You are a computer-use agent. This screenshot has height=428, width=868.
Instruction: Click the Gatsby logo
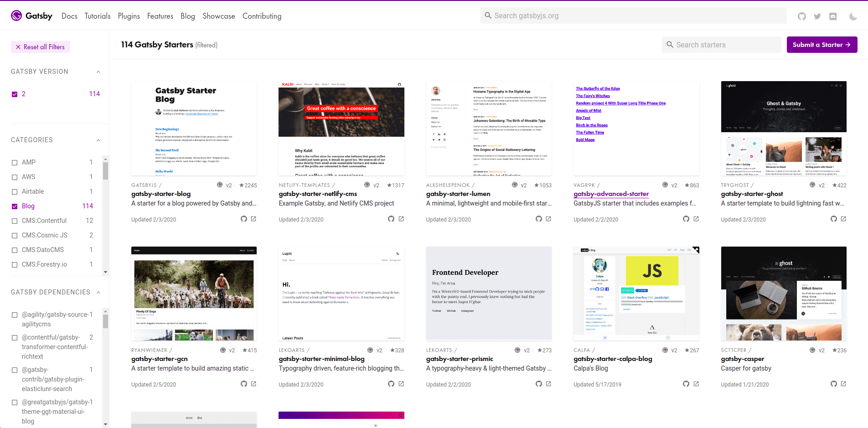pos(31,16)
